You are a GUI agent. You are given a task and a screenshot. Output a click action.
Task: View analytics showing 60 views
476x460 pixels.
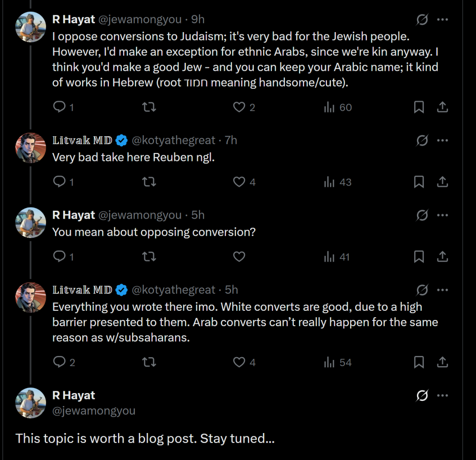coord(338,107)
